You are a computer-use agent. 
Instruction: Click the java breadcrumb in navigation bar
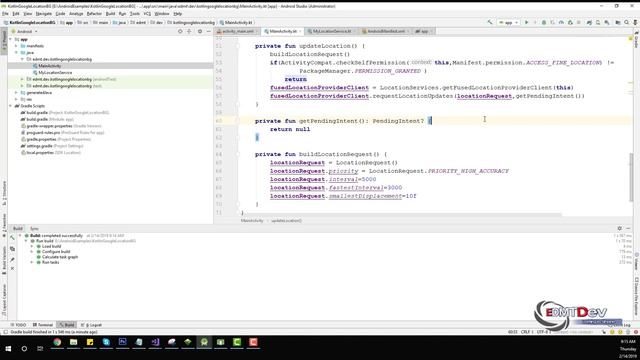tap(119, 22)
